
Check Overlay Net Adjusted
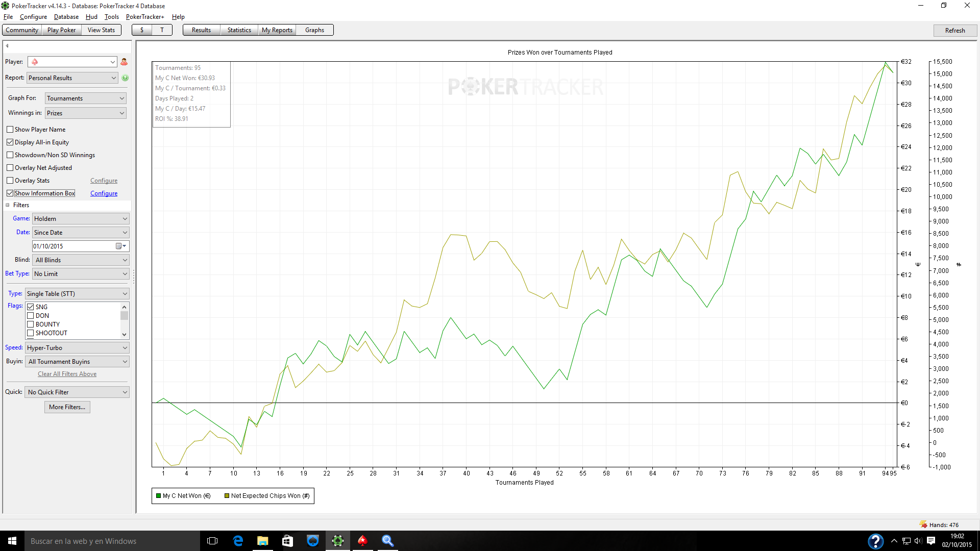pos(10,168)
